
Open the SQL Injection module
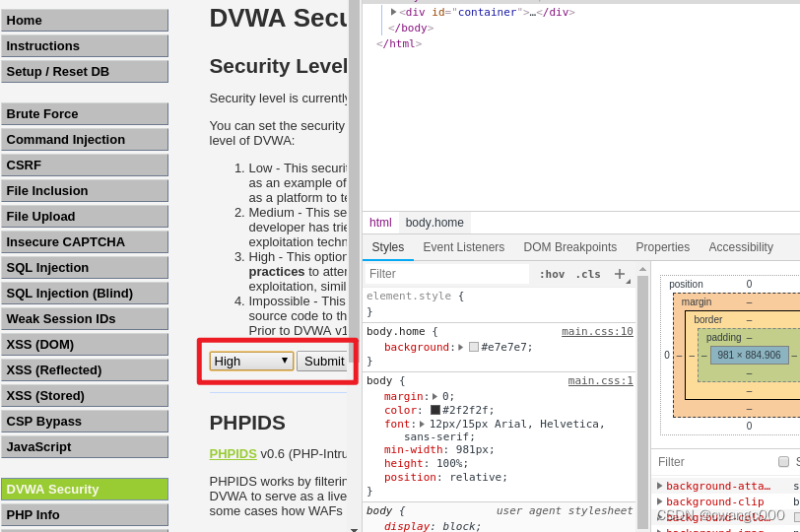(85, 267)
